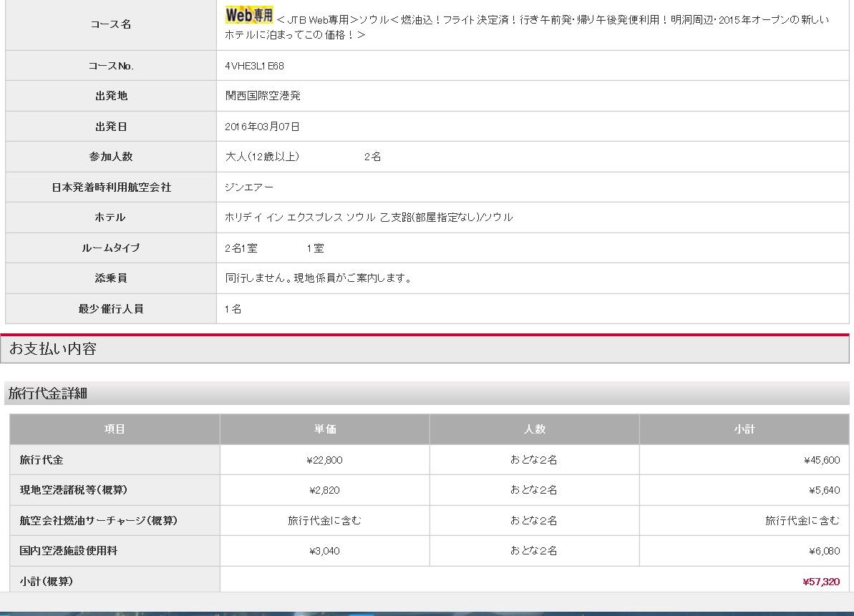Click the 人数 column header
The height and width of the screenshot is (616, 854).
point(534,429)
